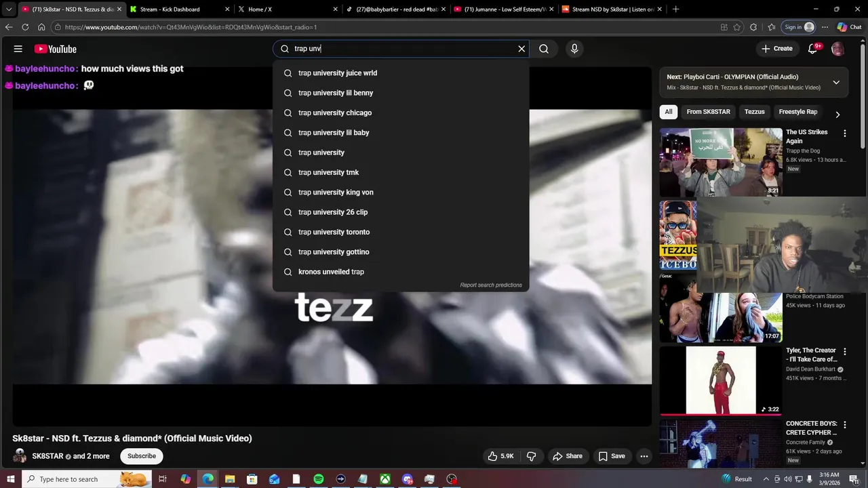868x488 pixels.
Task: Open Task View in the taskbar
Action: pos(163,479)
